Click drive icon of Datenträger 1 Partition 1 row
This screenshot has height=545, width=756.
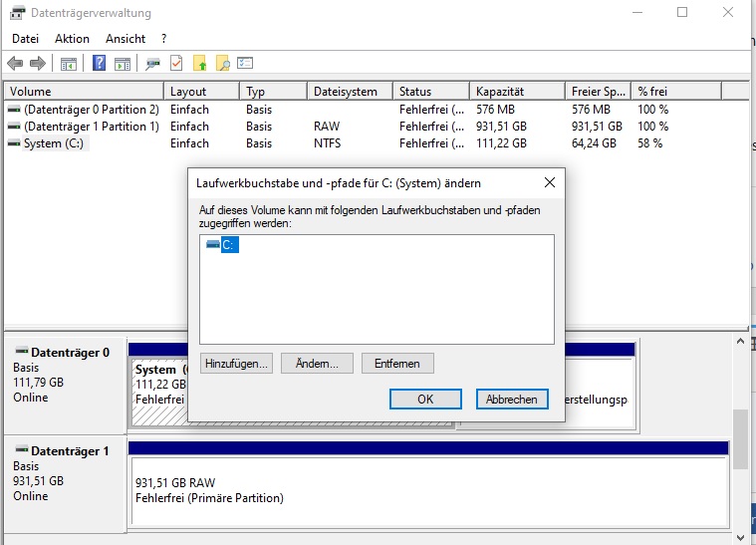(15, 127)
